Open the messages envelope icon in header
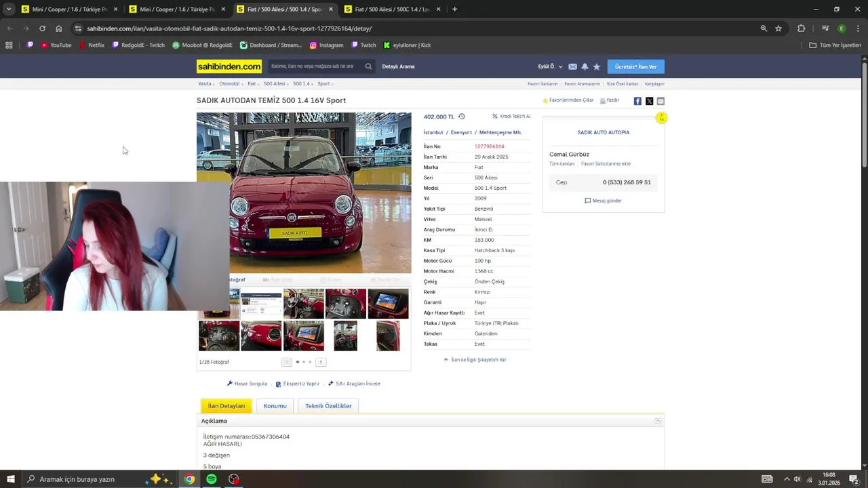This screenshot has width=868, height=488. coord(572,66)
